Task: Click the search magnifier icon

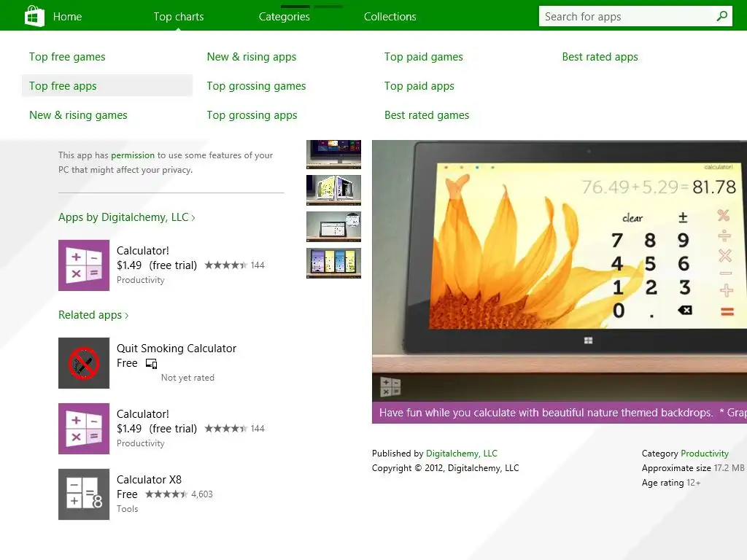Action: [721, 16]
